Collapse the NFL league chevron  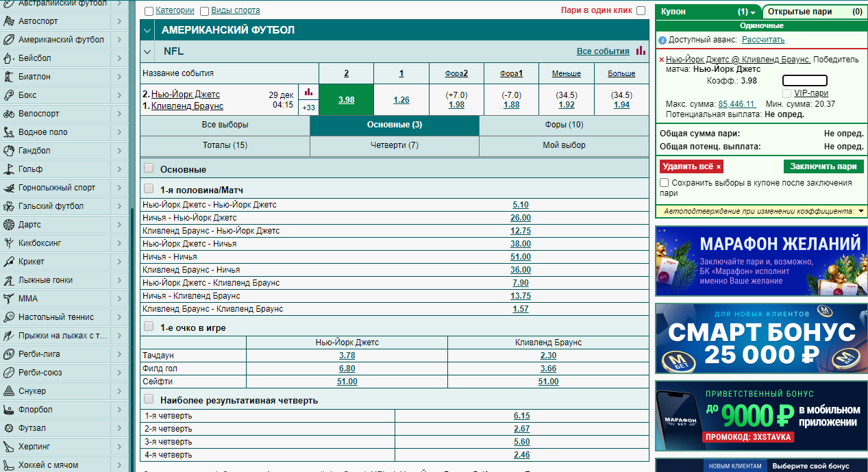[149, 51]
